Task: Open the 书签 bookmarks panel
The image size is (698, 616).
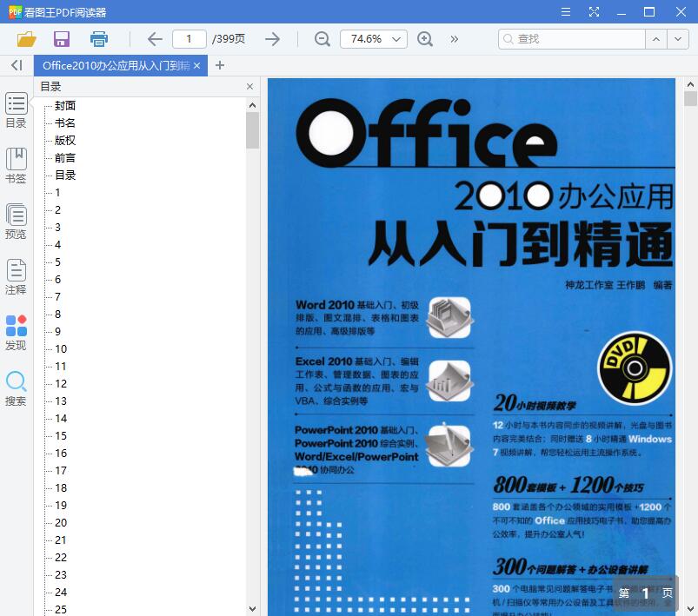Action: pos(16,166)
